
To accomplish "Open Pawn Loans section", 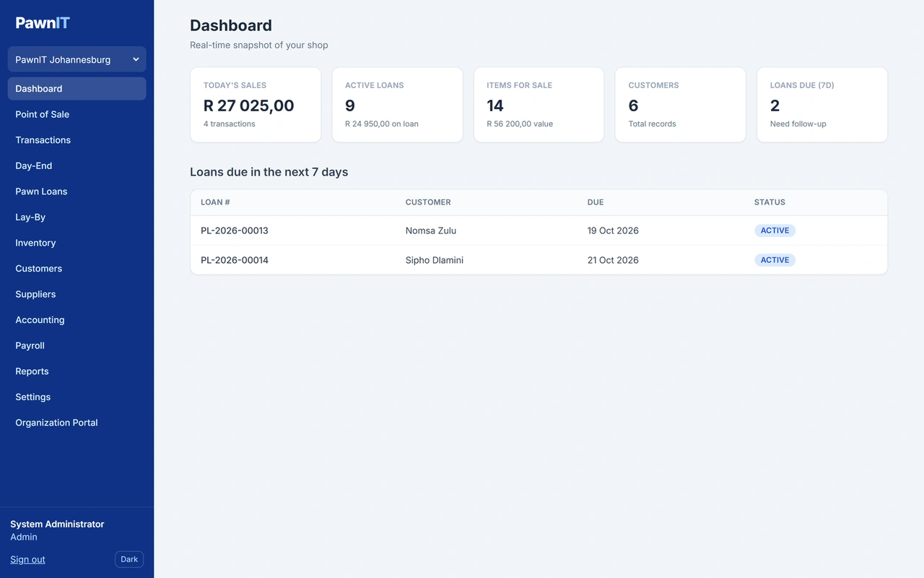I will (x=77, y=191).
